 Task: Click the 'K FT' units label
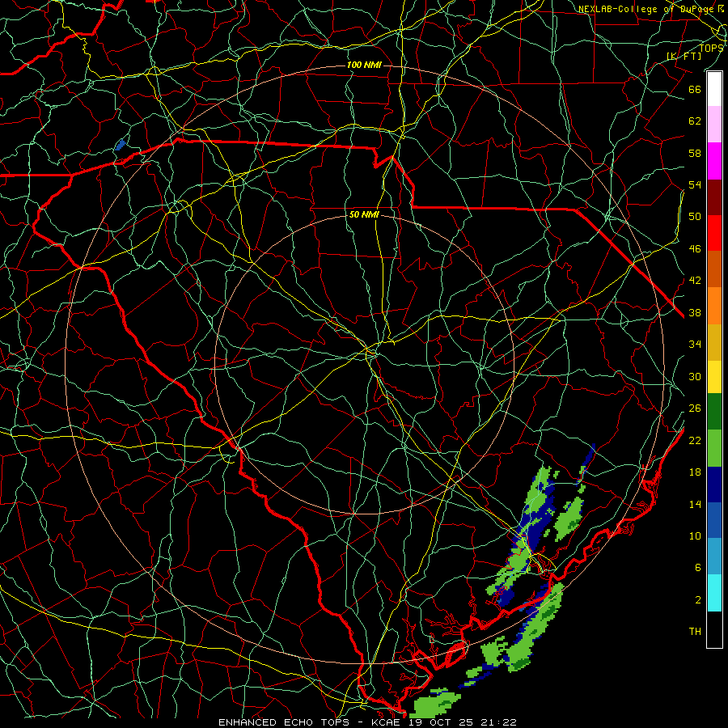point(684,56)
